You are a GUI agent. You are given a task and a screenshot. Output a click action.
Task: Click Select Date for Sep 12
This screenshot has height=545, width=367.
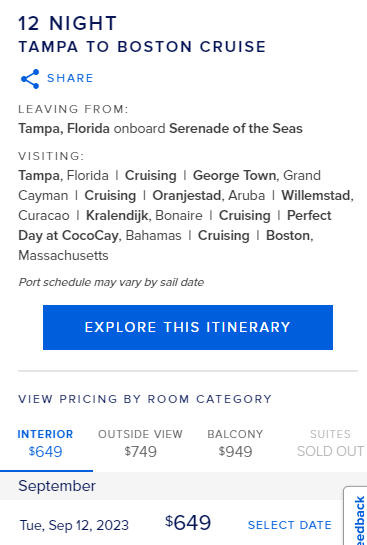(290, 525)
